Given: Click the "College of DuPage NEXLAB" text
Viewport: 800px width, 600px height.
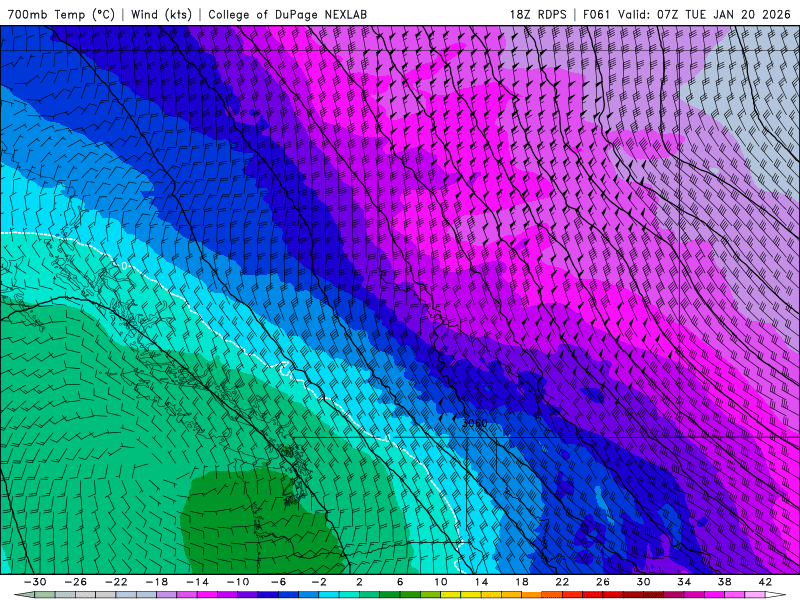Looking at the screenshot, I should point(287,14).
